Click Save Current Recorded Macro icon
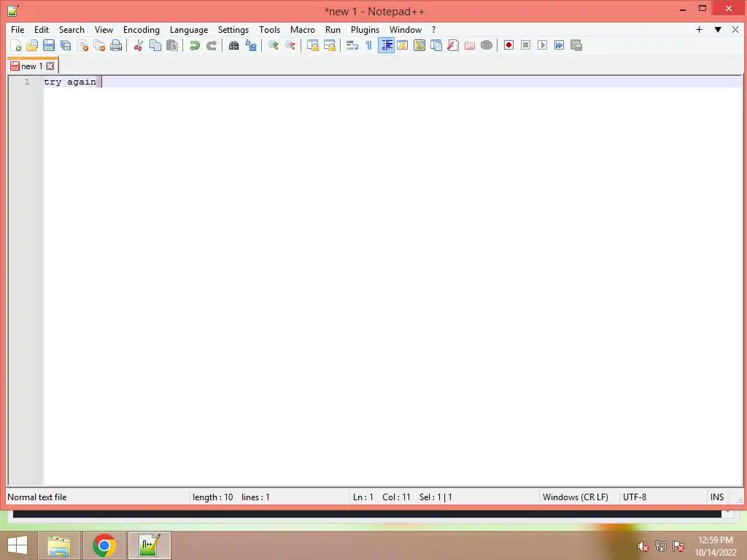This screenshot has height=560, width=747. coord(576,45)
